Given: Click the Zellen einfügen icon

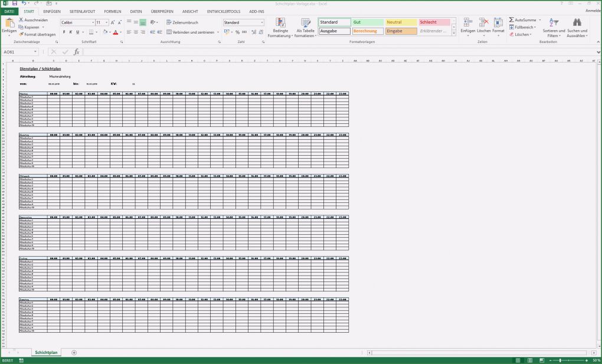Looking at the screenshot, I should [468, 22].
